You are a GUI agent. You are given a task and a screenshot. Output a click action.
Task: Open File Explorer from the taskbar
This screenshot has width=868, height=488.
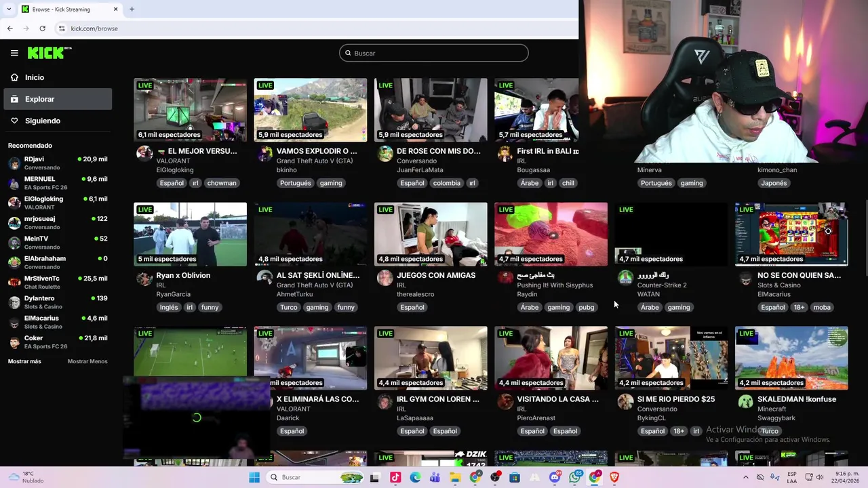(x=455, y=477)
